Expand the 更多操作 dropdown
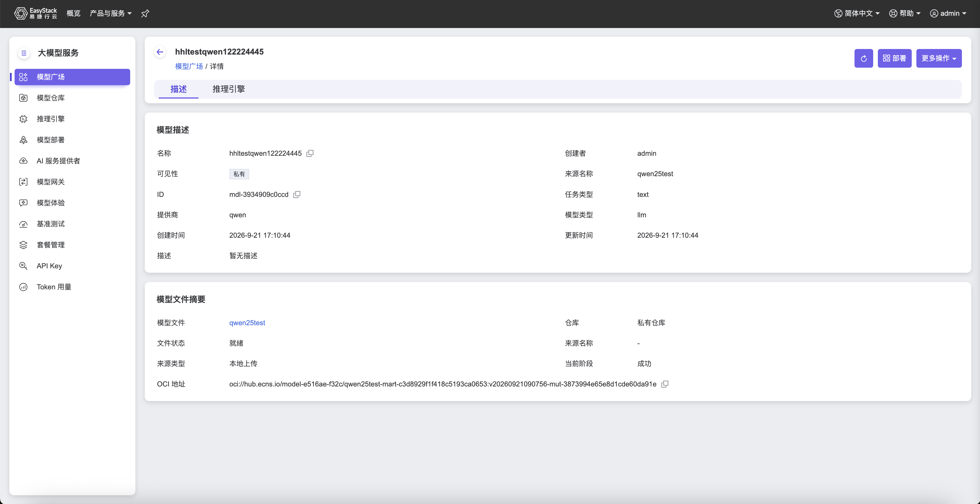This screenshot has height=504, width=980. (x=939, y=58)
